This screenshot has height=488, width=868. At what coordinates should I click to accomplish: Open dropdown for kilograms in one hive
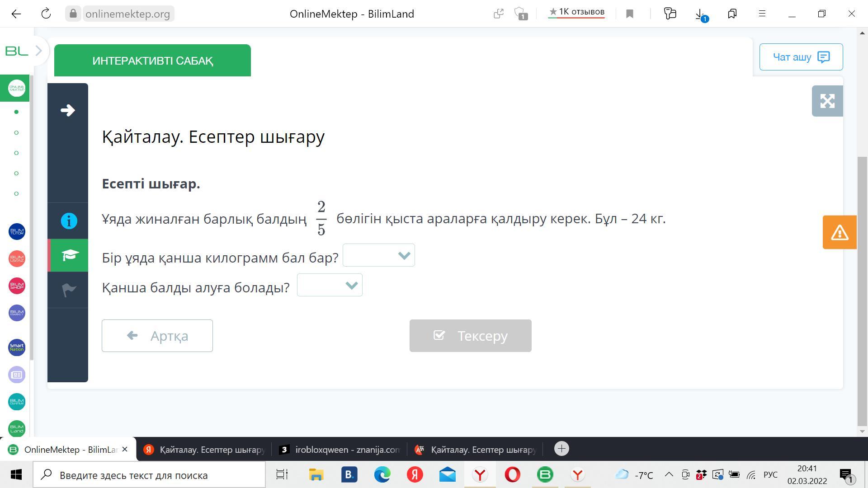click(378, 255)
